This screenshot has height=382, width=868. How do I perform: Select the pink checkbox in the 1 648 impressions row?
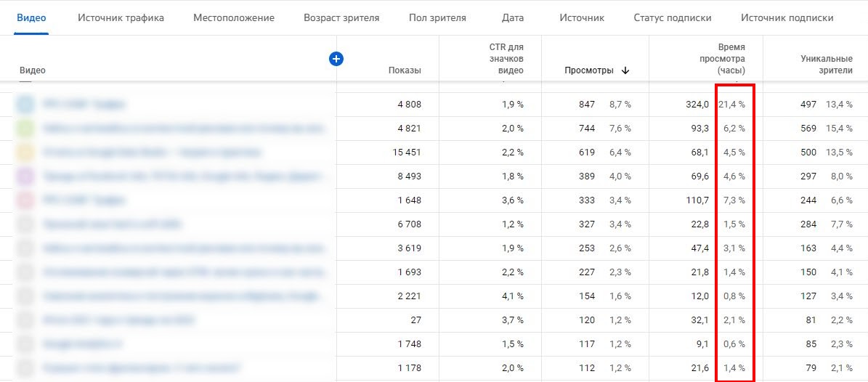click(25, 200)
